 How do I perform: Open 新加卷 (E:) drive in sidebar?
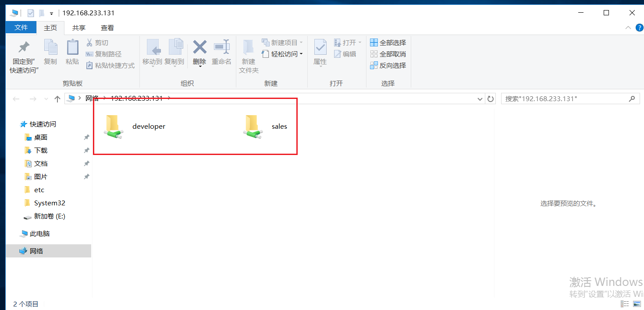coord(44,216)
